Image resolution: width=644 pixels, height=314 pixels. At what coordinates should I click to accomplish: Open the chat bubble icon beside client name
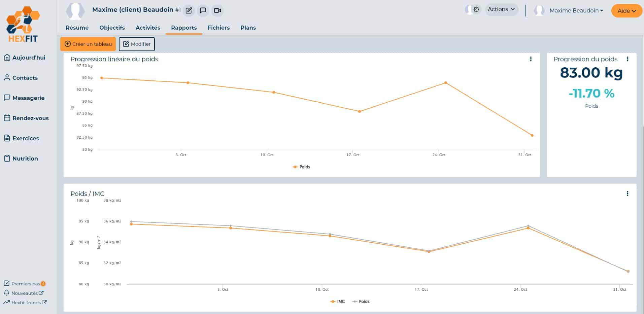203,10
